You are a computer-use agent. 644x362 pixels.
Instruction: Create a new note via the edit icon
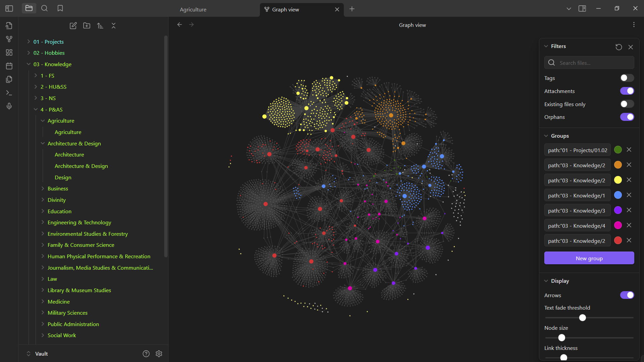73,26
